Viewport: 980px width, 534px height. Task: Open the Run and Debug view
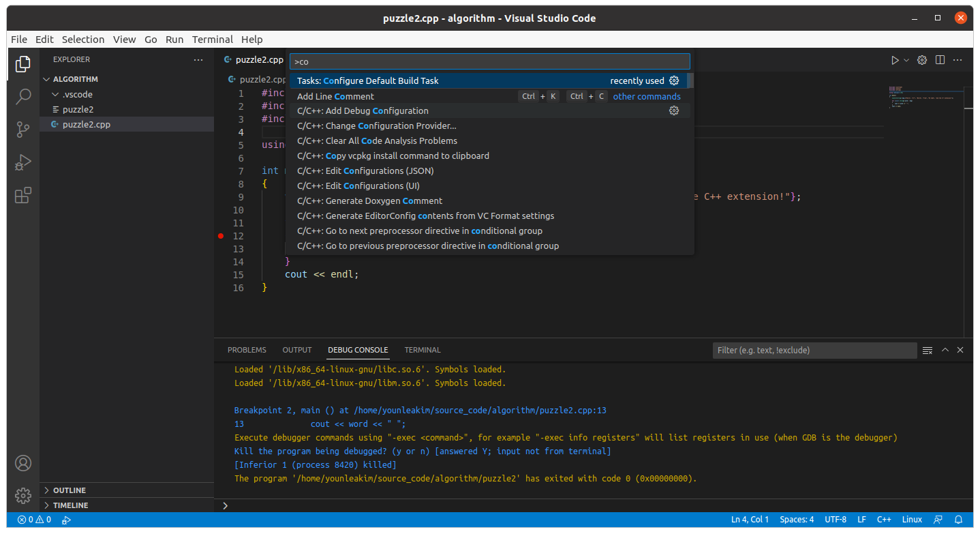23,162
